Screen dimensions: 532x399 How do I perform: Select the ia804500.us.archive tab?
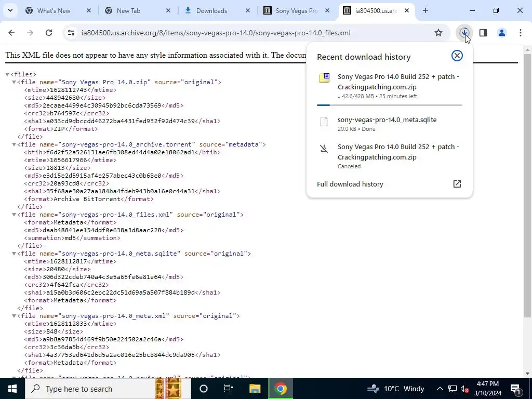pyautogui.click(x=376, y=10)
